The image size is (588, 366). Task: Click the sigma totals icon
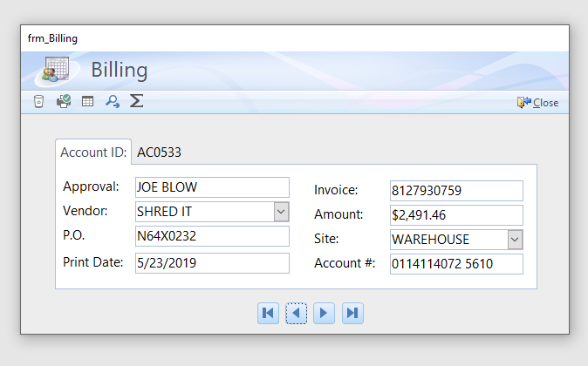point(136,101)
